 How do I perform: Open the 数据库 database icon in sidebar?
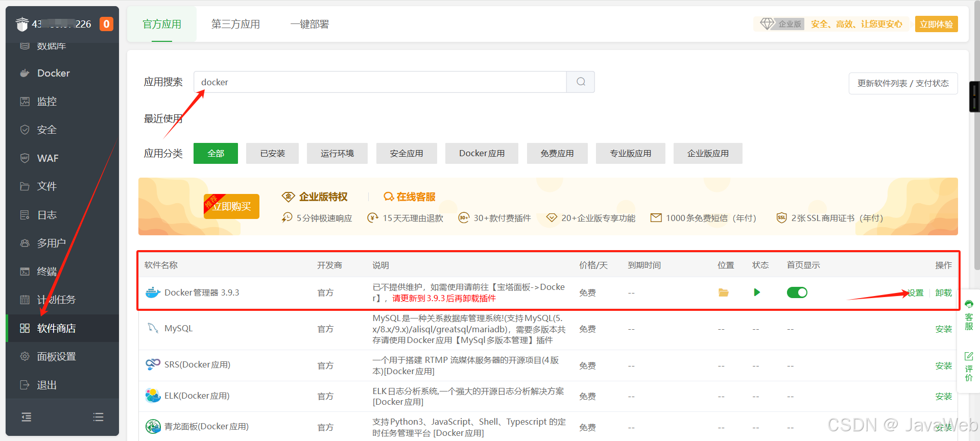tap(25, 46)
